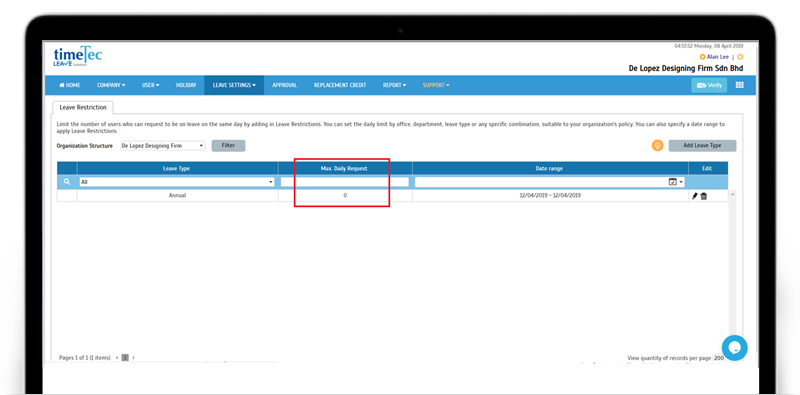Open the Company menu
Viewport: 800px width, 395px height.
click(x=111, y=85)
